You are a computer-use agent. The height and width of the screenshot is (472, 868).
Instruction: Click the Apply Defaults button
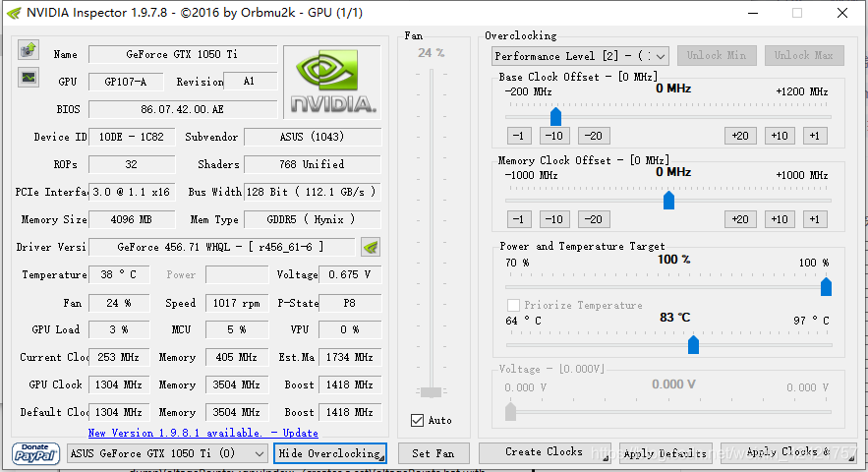click(x=665, y=453)
